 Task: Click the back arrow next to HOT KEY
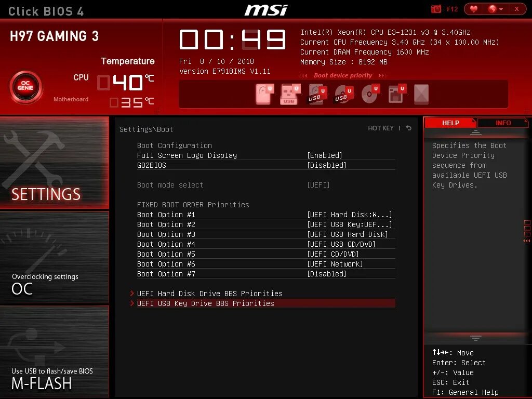tap(408, 128)
